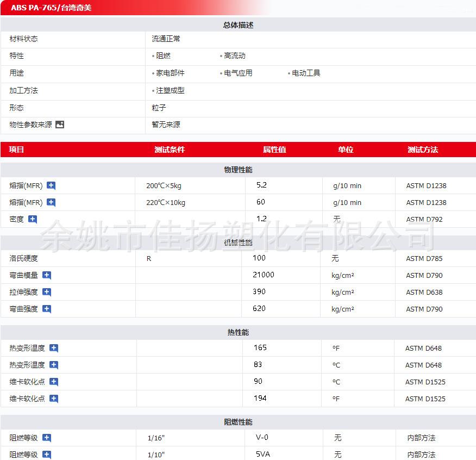
Task: Click plus icon in 阻燃等级 1/16" row
Action: 47,438
